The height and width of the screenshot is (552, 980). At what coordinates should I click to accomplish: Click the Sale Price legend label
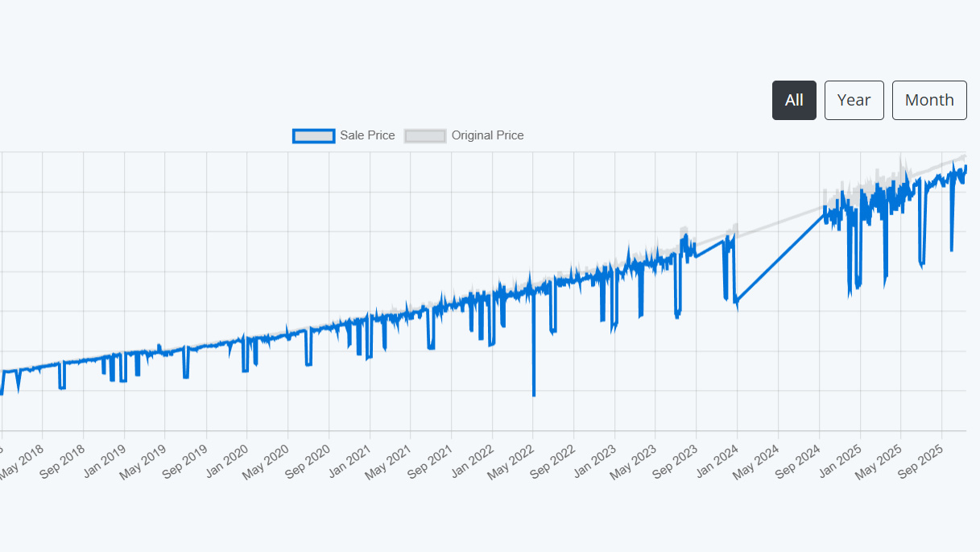(x=366, y=135)
